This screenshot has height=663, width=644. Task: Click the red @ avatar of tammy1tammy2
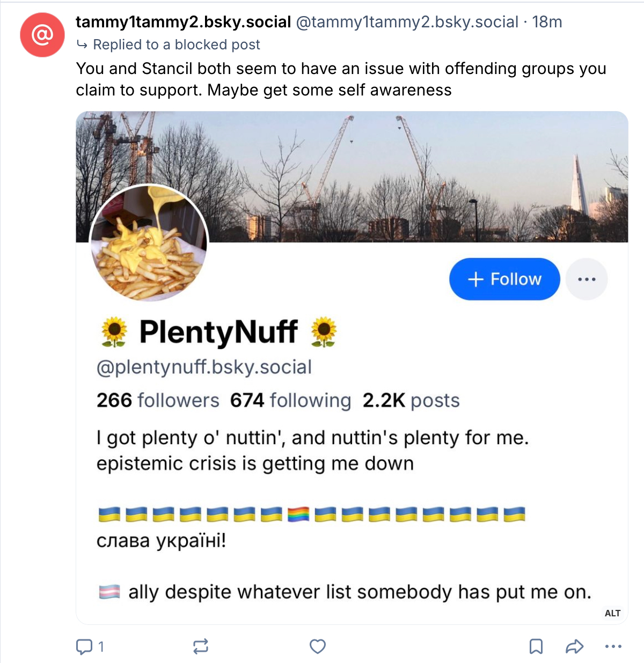coord(42,35)
